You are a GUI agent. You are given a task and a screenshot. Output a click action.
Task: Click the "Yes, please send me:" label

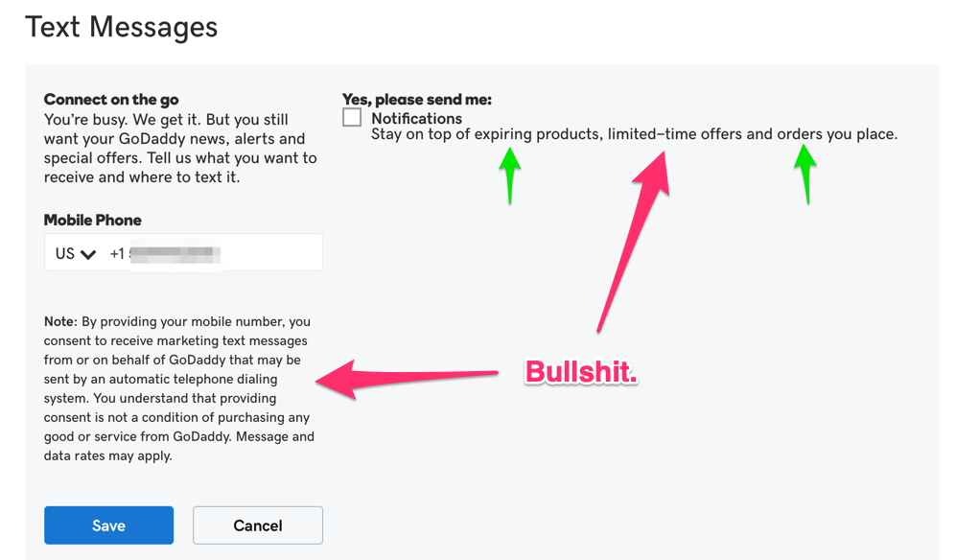coord(416,100)
